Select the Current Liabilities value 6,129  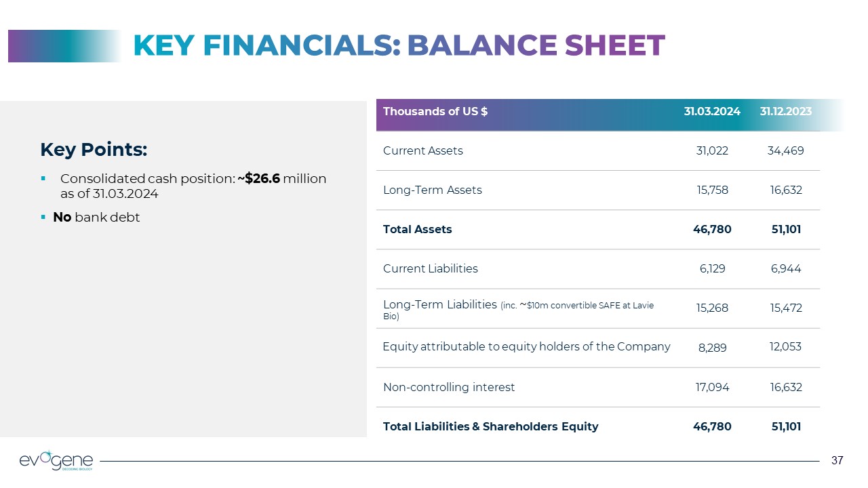click(x=712, y=268)
